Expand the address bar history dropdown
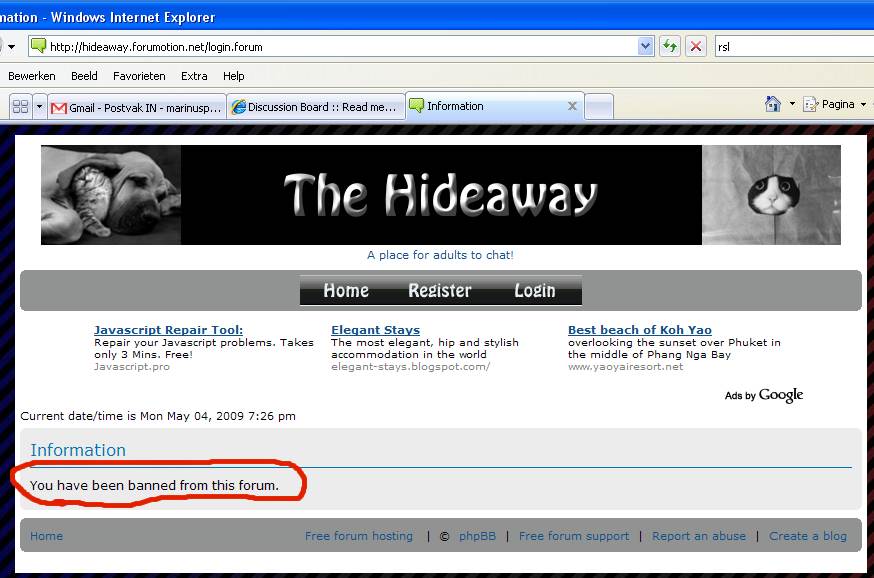The height and width of the screenshot is (578, 874). click(x=645, y=46)
